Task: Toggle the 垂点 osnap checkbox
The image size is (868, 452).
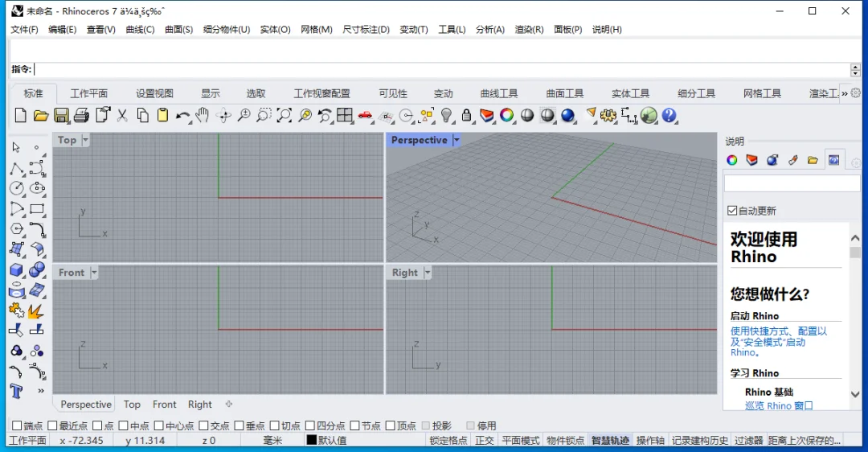Action: [x=240, y=425]
